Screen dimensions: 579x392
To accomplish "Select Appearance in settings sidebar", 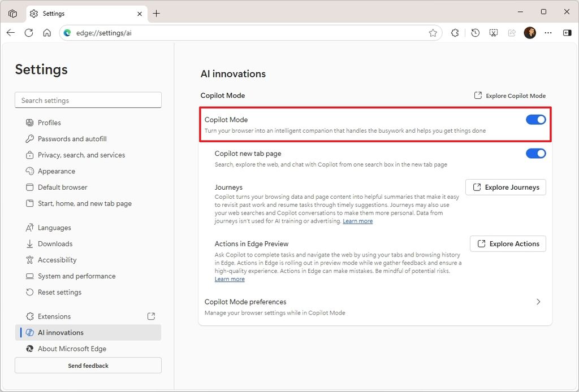I will tap(88, 171).
